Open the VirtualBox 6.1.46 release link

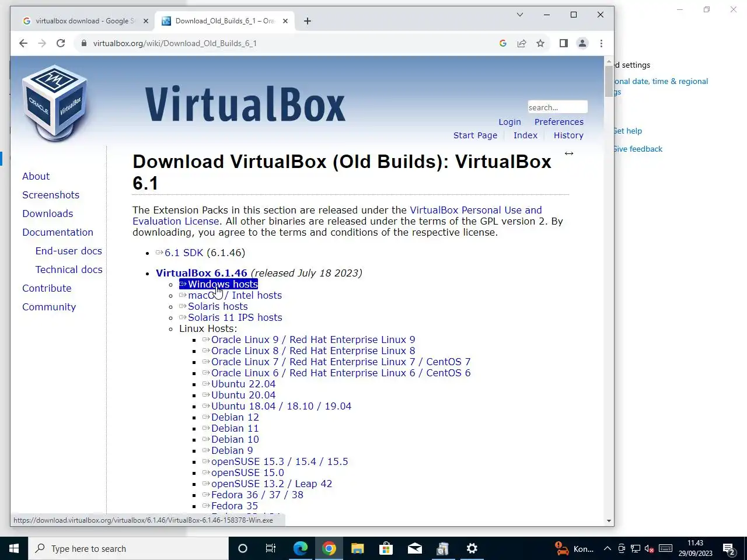tap(201, 273)
